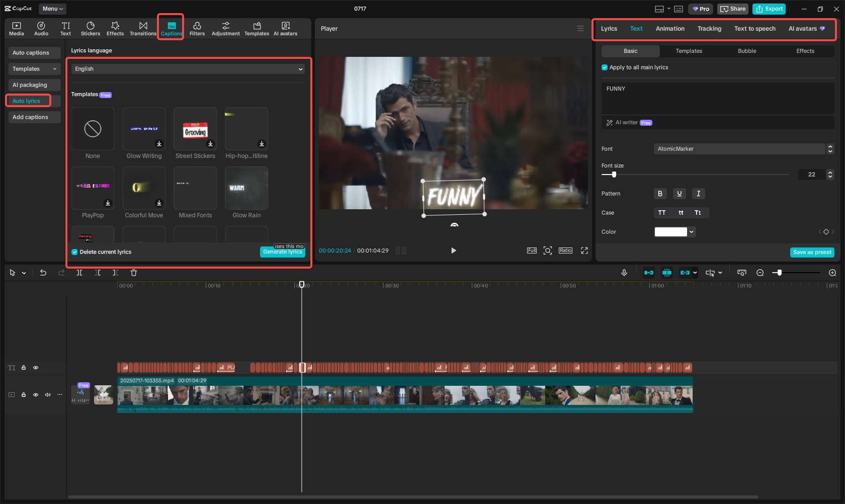Open the linkage options dropdown arrow
Viewport: 845px width, 504px height.
(x=695, y=273)
